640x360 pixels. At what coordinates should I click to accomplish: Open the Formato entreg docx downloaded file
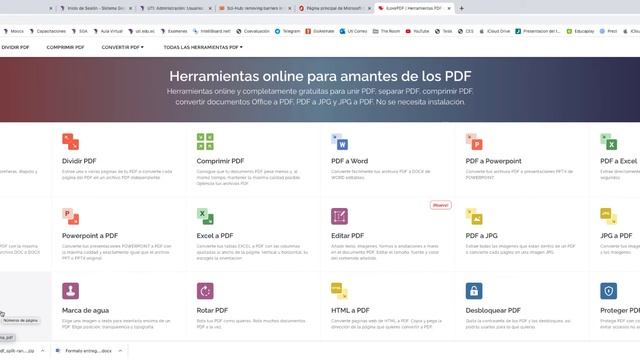(x=84, y=351)
